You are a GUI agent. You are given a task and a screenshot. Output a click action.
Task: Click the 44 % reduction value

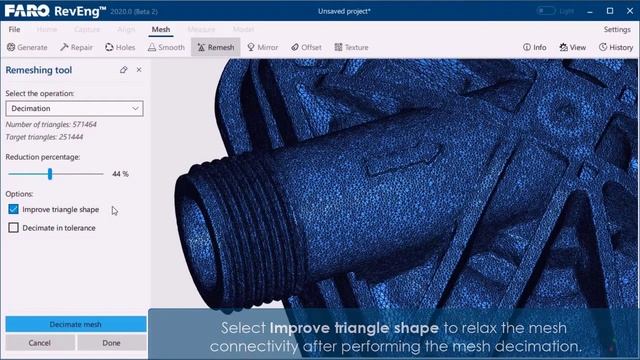[120, 174]
